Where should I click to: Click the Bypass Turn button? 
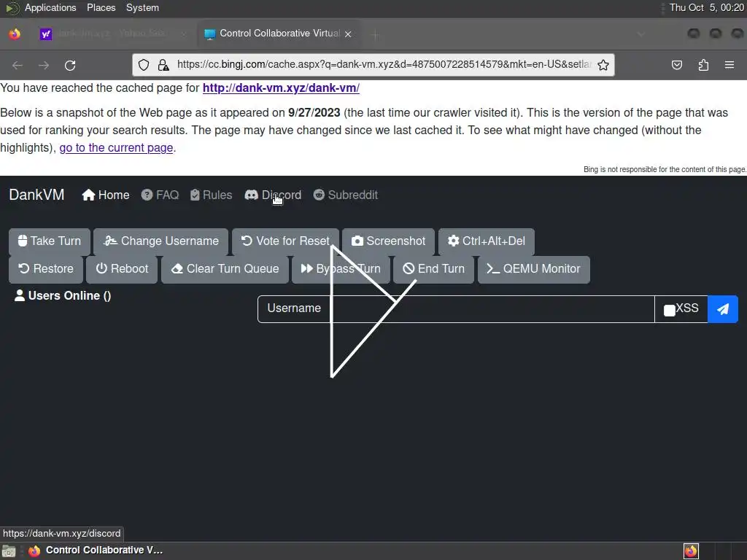click(341, 268)
